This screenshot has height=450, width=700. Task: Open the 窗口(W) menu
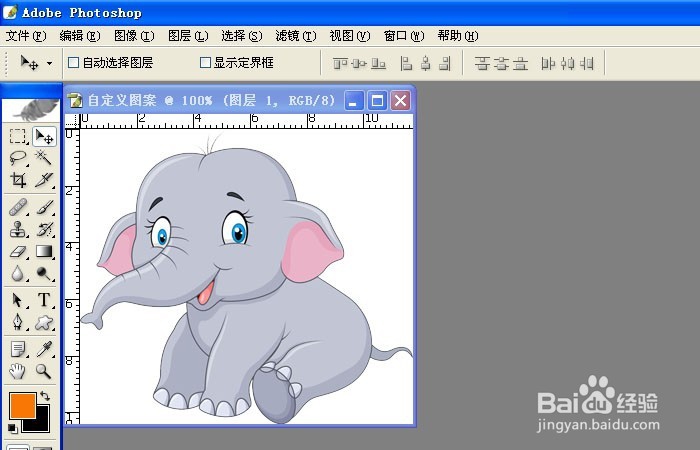click(404, 36)
